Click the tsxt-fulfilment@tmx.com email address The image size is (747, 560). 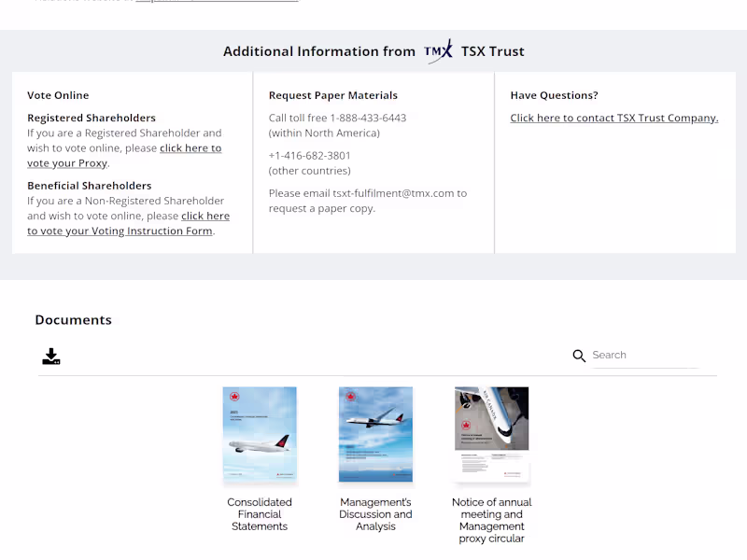pos(393,193)
